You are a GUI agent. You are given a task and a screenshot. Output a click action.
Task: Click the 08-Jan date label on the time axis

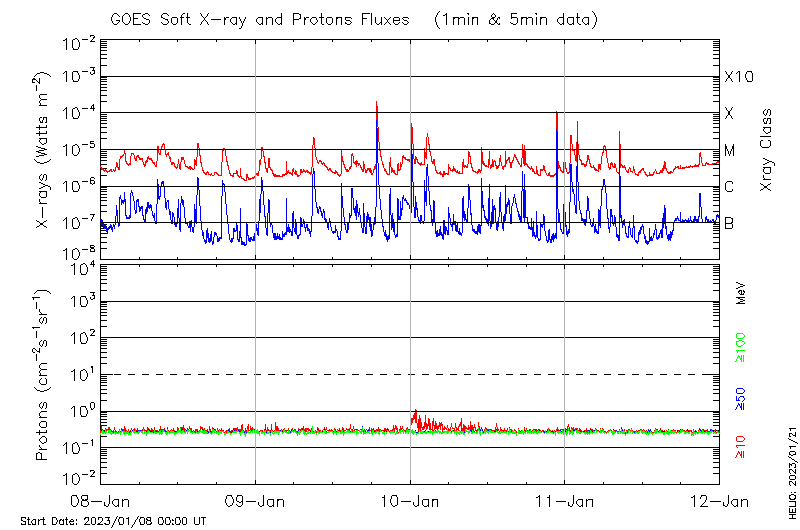pos(100,499)
